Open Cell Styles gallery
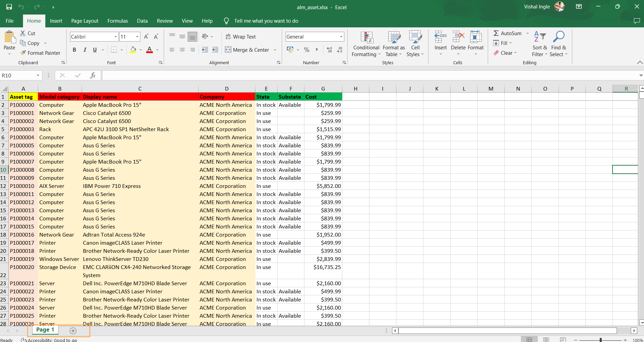This screenshot has height=342, width=644. pyautogui.click(x=415, y=44)
